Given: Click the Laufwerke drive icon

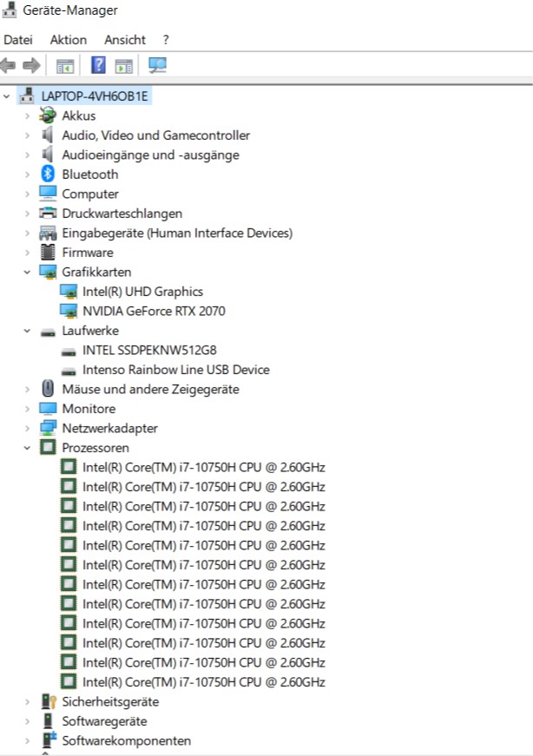Looking at the screenshot, I should point(47,332).
